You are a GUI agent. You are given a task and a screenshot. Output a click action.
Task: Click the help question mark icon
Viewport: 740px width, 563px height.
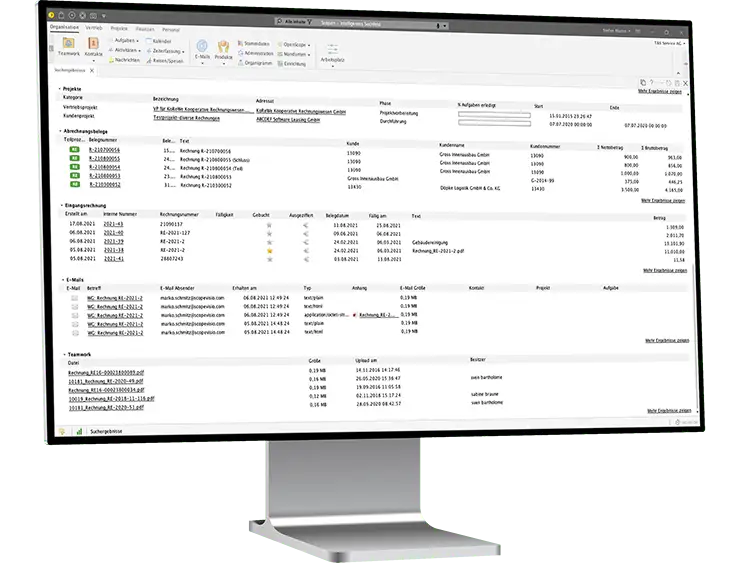652,83
